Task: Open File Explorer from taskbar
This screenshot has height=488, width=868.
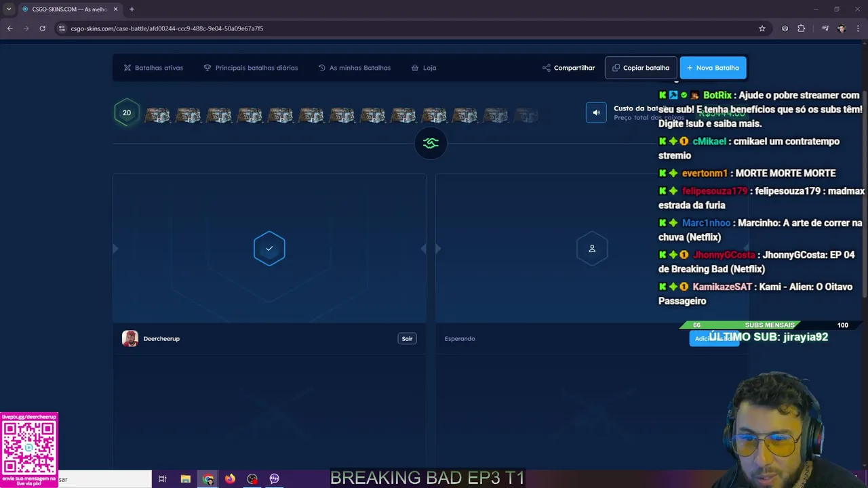Action: pos(185,479)
